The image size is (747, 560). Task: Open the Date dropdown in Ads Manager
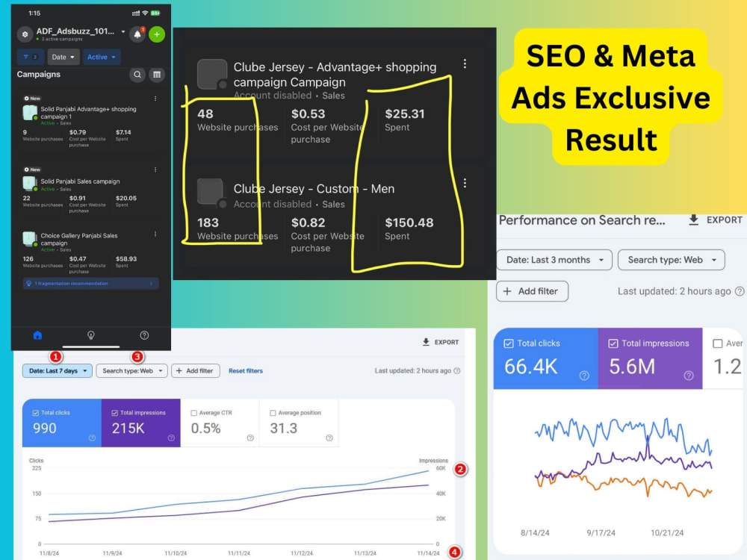tap(63, 57)
